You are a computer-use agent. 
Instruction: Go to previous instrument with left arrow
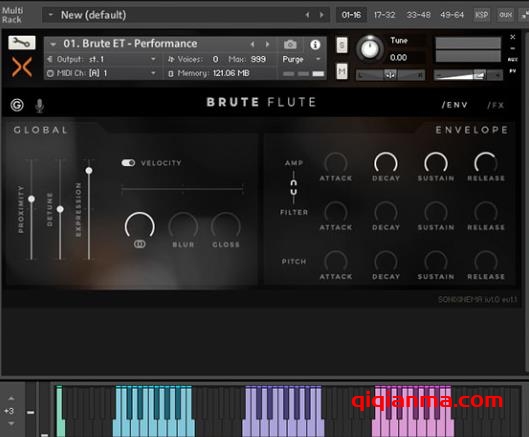coord(252,44)
